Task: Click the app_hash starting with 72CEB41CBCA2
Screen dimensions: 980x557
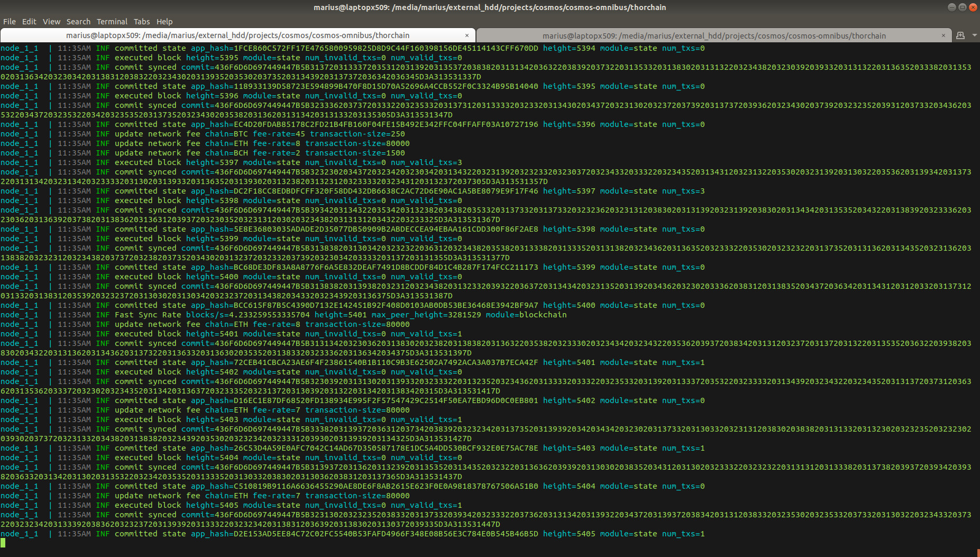Action: click(x=364, y=362)
